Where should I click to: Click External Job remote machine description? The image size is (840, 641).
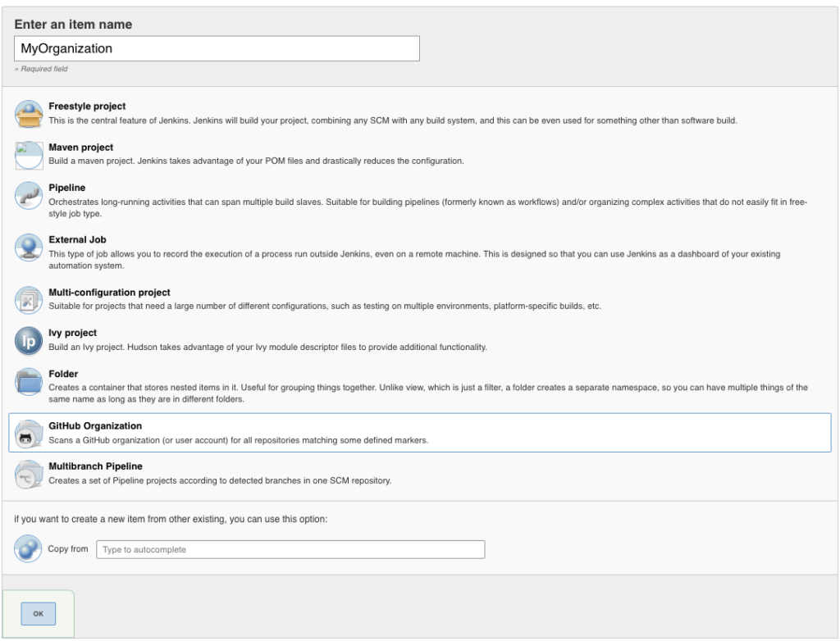coord(414,260)
